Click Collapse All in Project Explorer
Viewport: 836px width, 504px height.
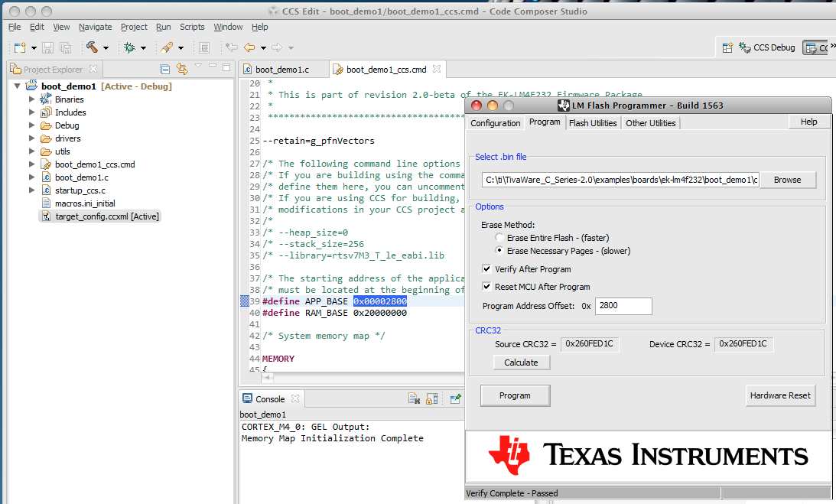[165, 70]
